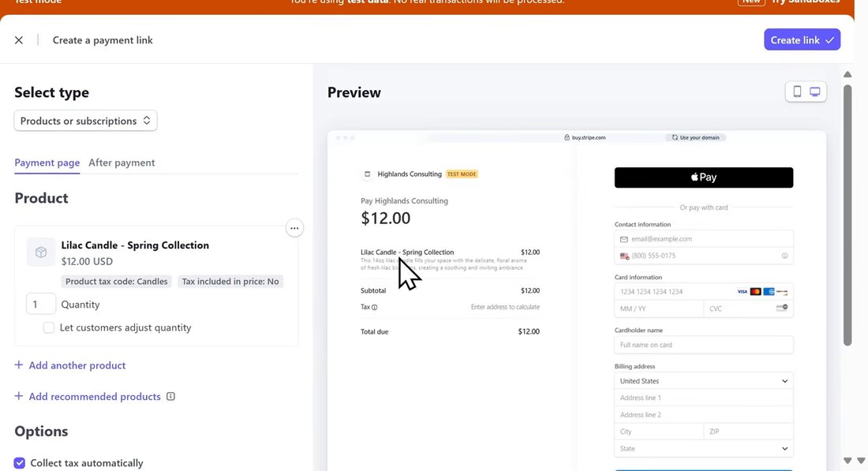Click the phone field info icon

click(x=784, y=256)
